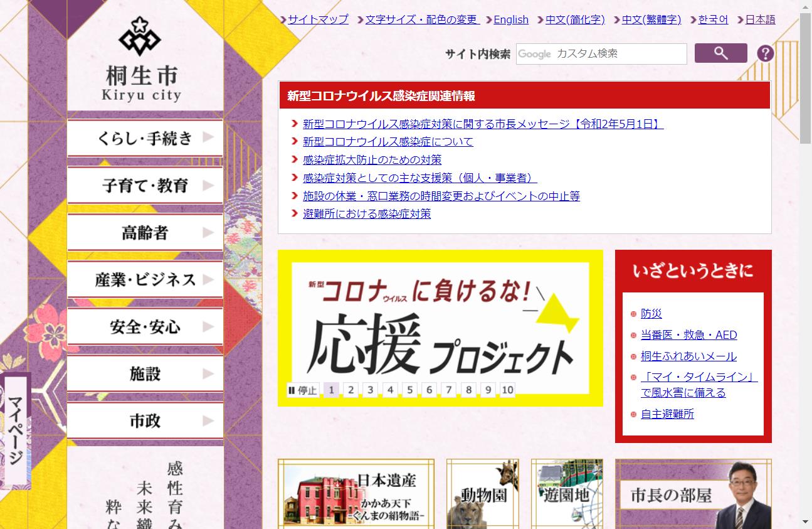Open the 市長の部屋 mayor's room banner
Image resolution: width=812 pixels, height=529 pixels.
692,496
